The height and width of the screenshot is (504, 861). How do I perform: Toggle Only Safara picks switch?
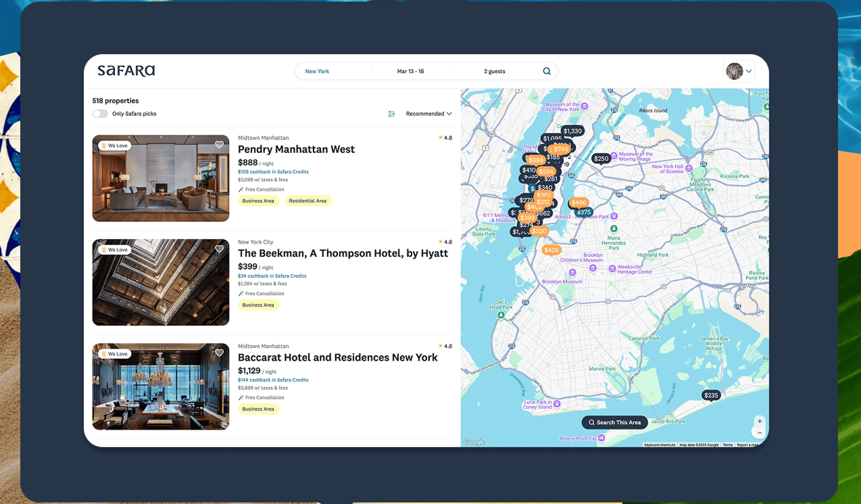100,113
